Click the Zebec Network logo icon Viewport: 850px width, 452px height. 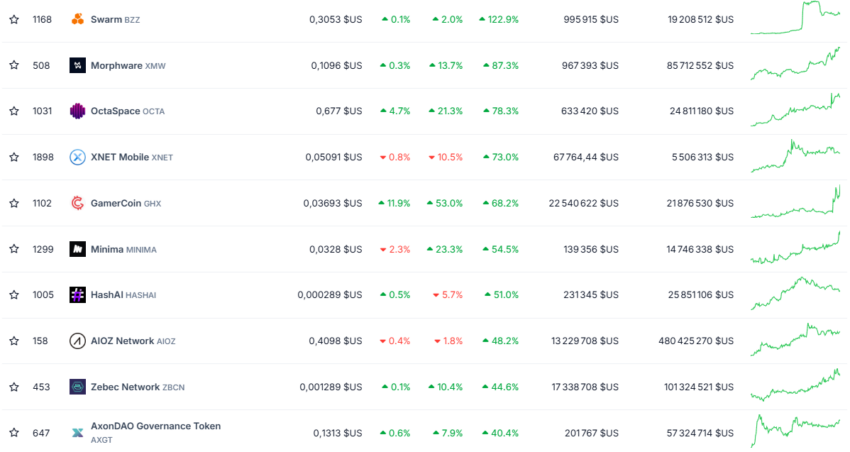[78, 387]
